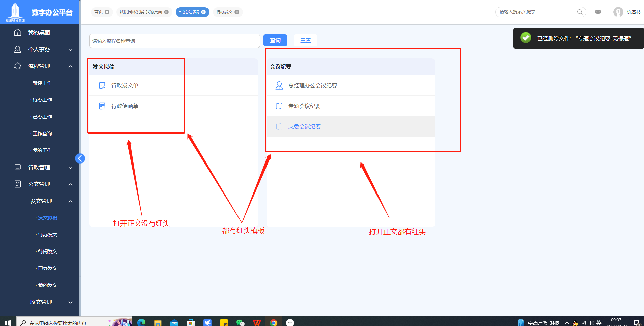644x326 pixels.
Task: Open WeChat from taskbar
Action: [x=240, y=322]
